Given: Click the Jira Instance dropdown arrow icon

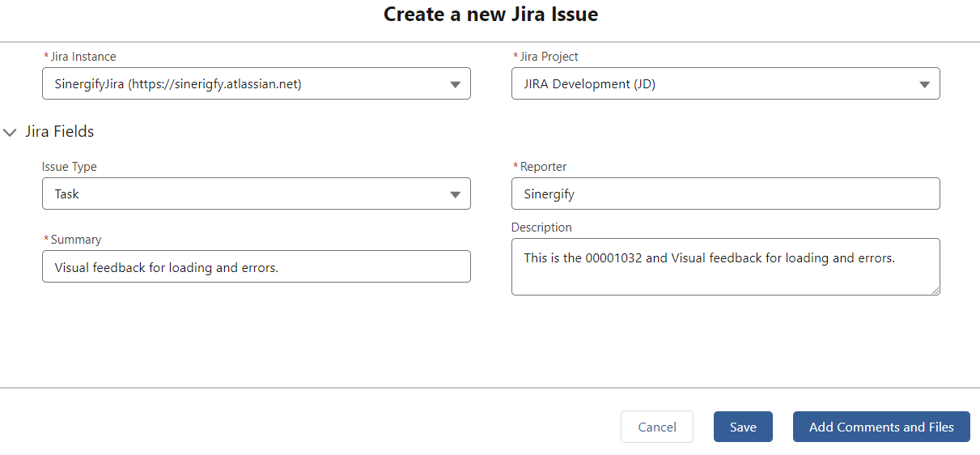Looking at the screenshot, I should click(x=455, y=84).
